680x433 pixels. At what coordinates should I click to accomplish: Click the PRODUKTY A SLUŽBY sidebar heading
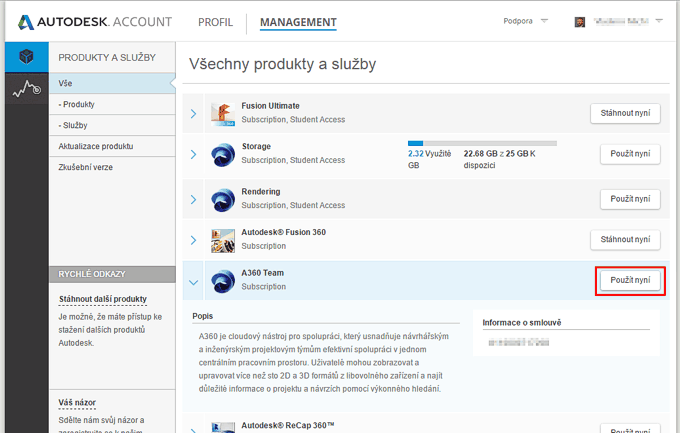(107, 57)
